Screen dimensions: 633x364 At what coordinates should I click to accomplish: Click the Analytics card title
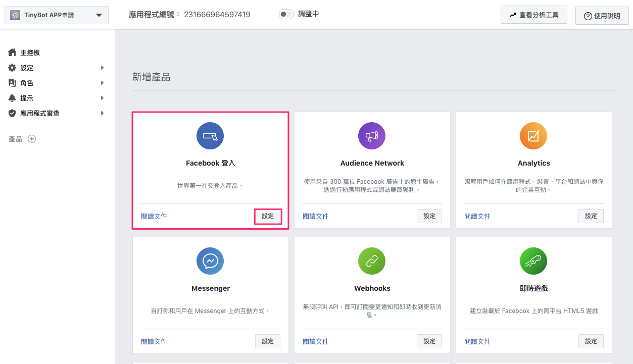[x=534, y=163]
